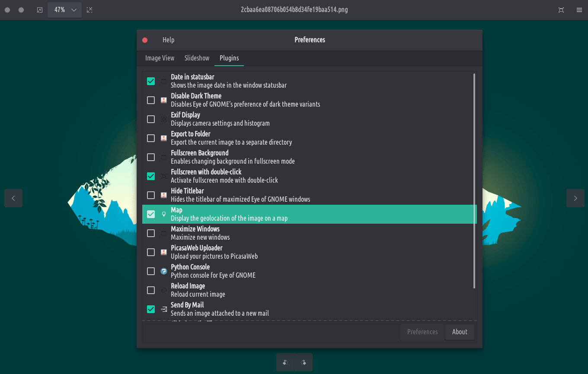Viewport: 588px width, 374px height.
Task: Select the Reload Image plugin row
Action: click(303, 290)
